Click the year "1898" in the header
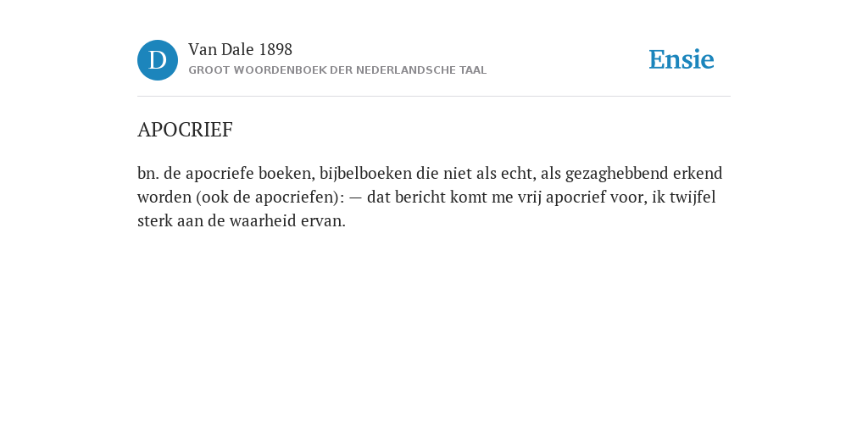This screenshot has width=868, height=434. tap(275, 50)
